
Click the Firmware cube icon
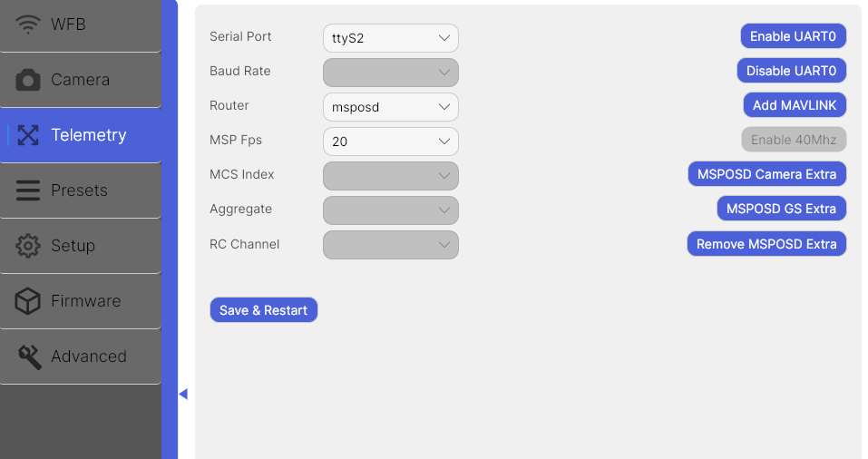click(x=28, y=301)
